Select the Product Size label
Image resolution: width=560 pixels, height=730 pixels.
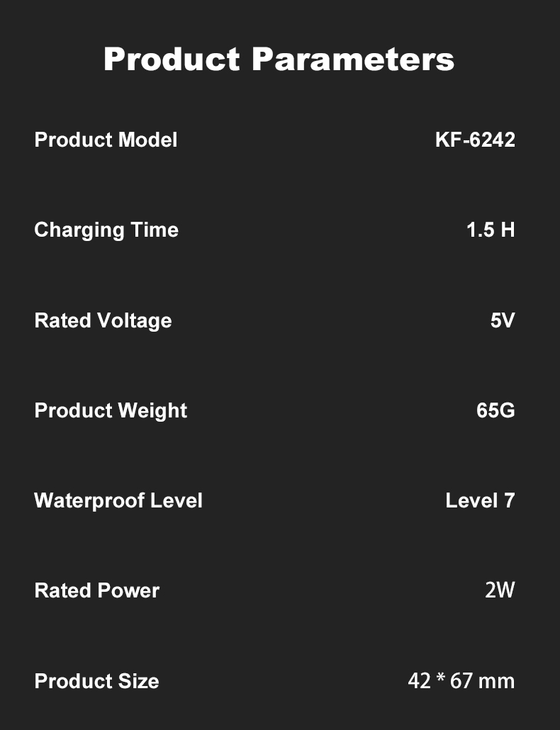[x=97, y=681]
